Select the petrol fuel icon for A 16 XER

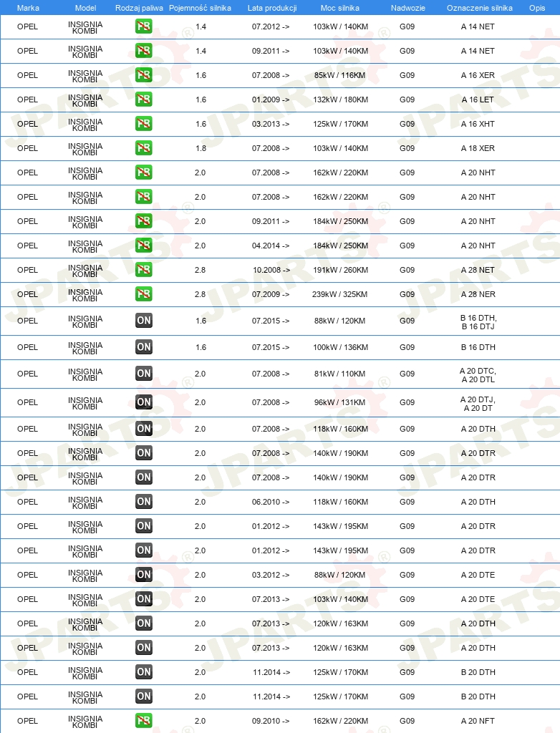point(144,75)
